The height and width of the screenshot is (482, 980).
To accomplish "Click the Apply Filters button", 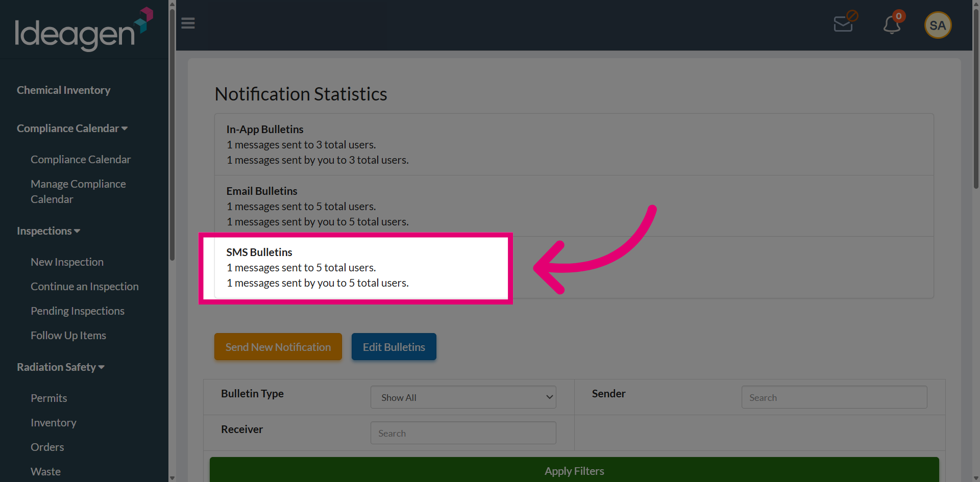I will point(574,471).
